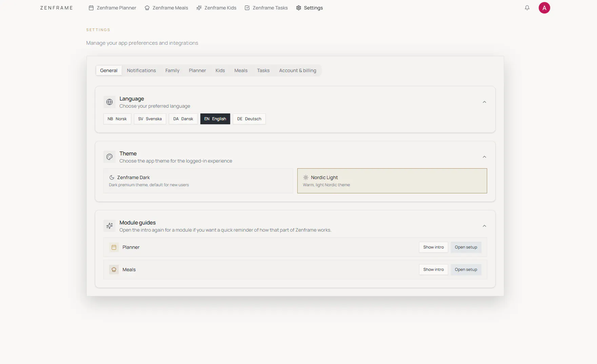Screen dimensions: 597x364
Task: Click the moon icon on Zenframe Dark
Action: [112, 177]
